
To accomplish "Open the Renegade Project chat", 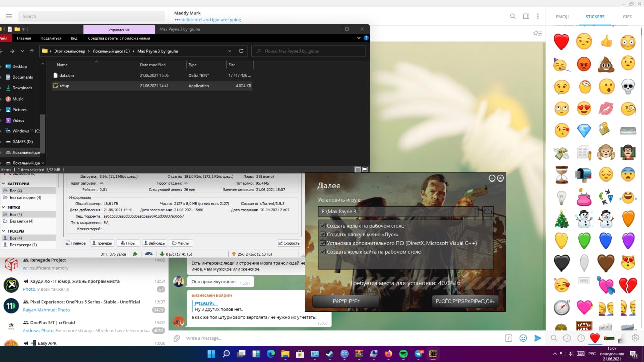I will pos(84,264).
